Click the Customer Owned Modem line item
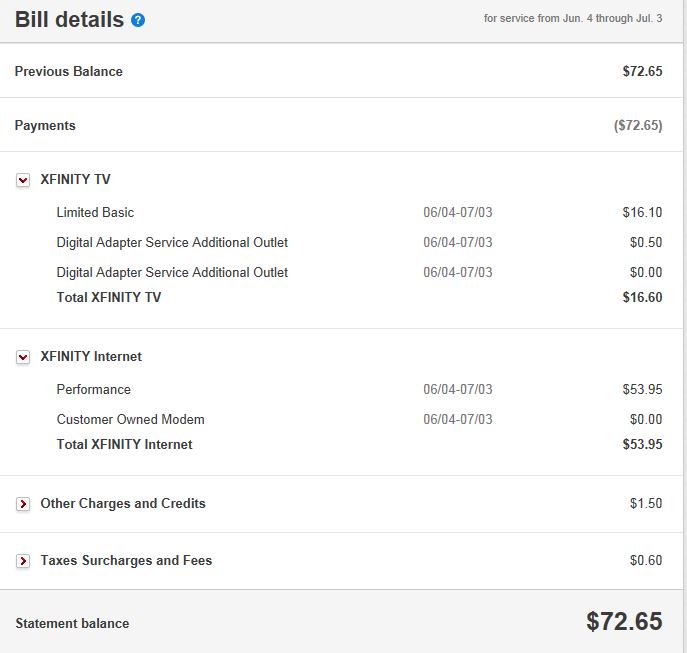 (130, 419)
